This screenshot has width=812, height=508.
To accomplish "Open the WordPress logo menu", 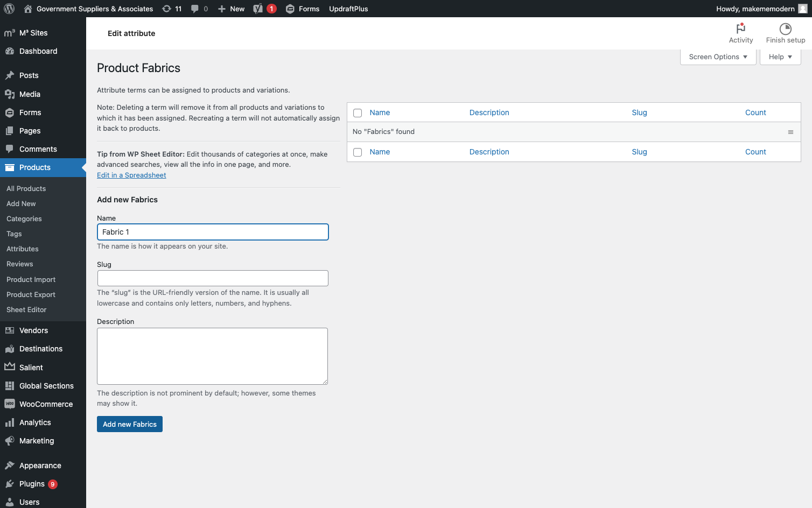I will (9, 9).
